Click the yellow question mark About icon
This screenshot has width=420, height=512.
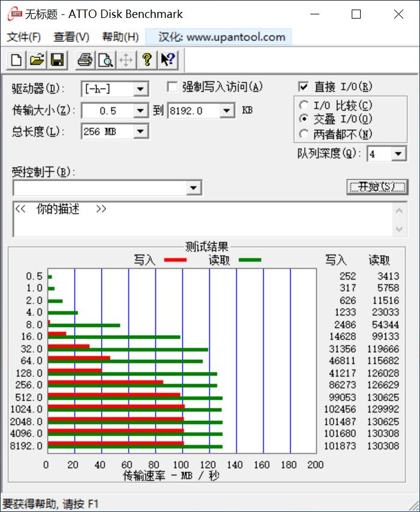click(x=147, y=60)
